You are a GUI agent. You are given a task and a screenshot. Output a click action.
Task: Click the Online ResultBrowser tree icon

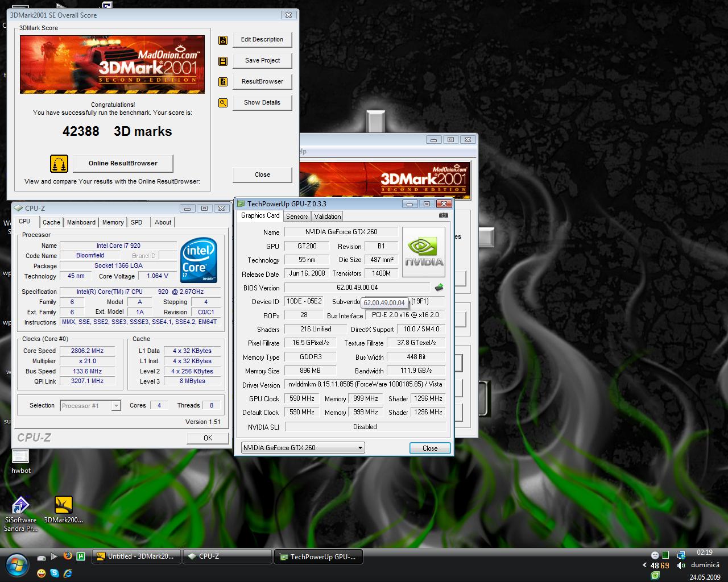[x=59, y=164]
